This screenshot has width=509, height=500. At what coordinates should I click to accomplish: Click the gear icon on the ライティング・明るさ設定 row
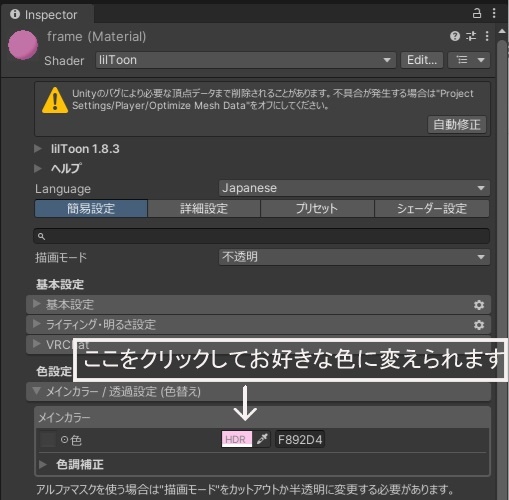point(479,325)
